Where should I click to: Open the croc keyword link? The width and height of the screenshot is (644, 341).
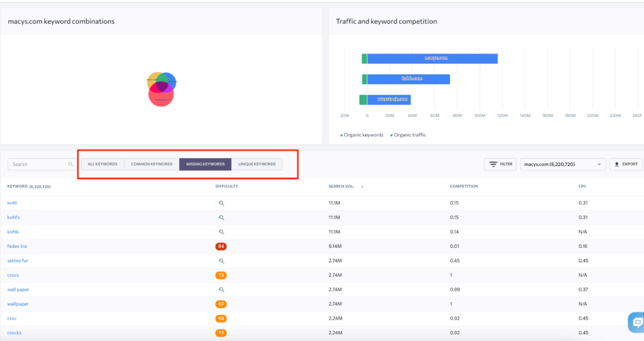(x=12, y=318)
